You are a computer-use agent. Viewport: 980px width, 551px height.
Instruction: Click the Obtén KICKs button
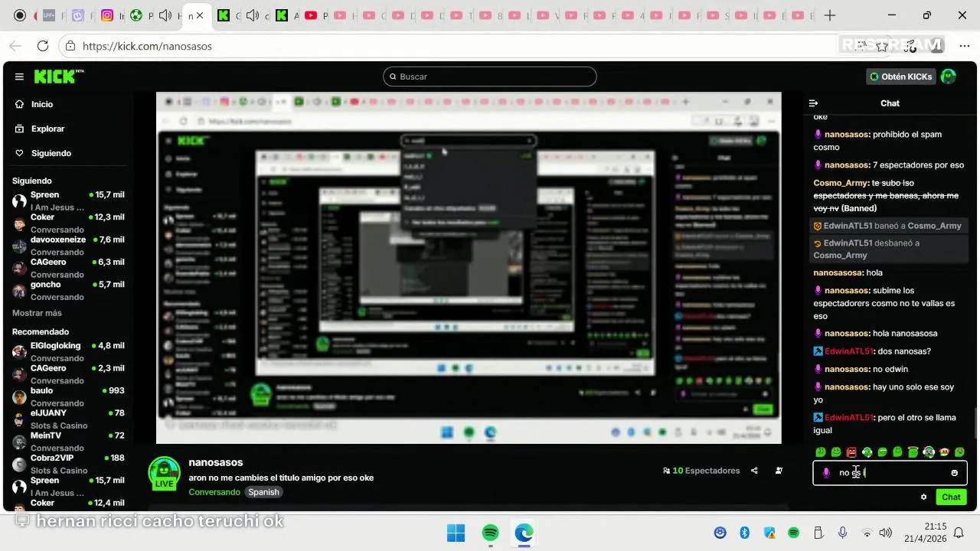901,77
